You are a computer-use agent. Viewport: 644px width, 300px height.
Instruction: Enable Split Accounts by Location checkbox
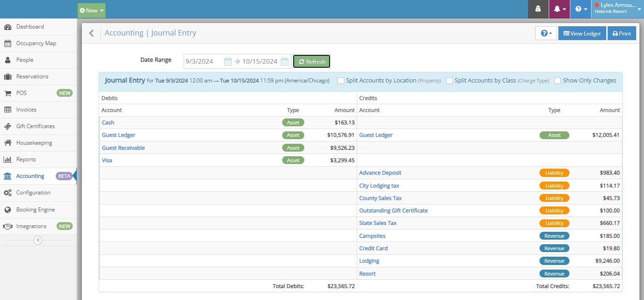341,81
